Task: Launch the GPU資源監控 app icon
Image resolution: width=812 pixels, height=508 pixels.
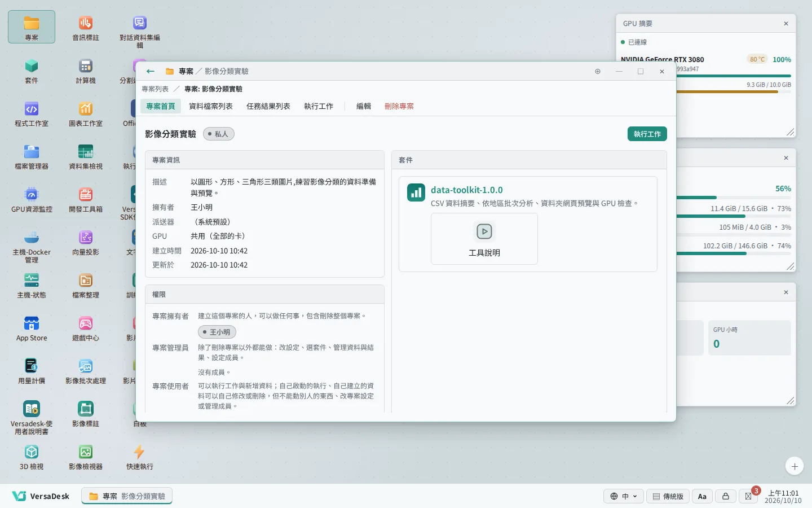Action: 32,199
